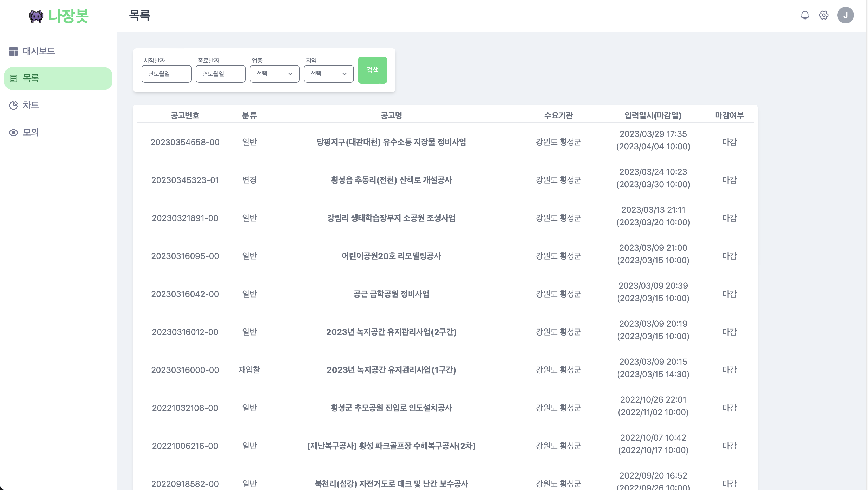Image resolution: width=868 pixels, height=490 pixels.
Task: Switch to the 차트 menu item
Action: click(x=31, y=105)
